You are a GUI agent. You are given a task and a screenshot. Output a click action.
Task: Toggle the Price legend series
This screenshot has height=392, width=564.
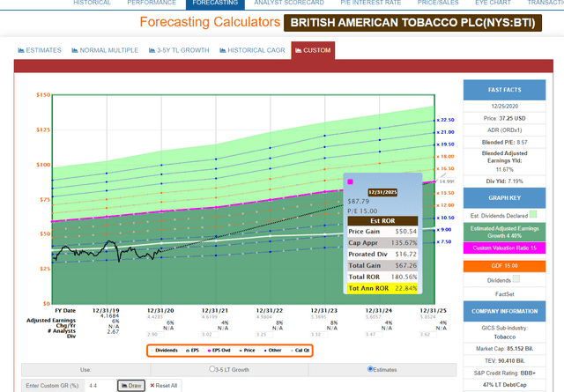click(x=247, y=351)
